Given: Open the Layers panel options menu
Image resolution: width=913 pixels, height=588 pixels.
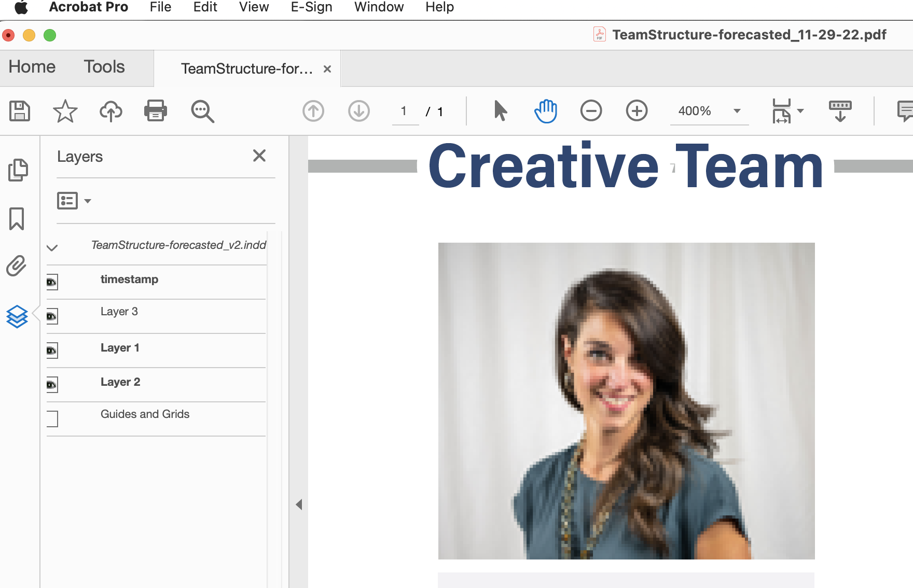Looking at the screenshot, I should click(74, 201).
